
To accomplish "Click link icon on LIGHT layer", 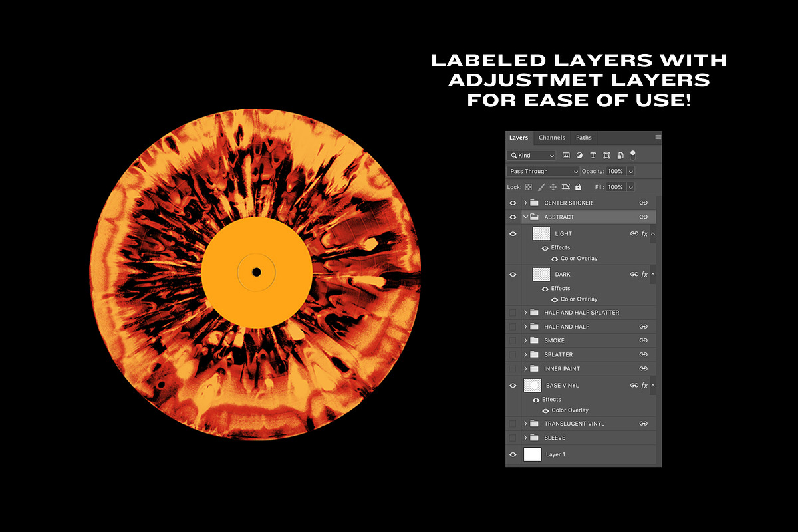I will pos(634,234).
